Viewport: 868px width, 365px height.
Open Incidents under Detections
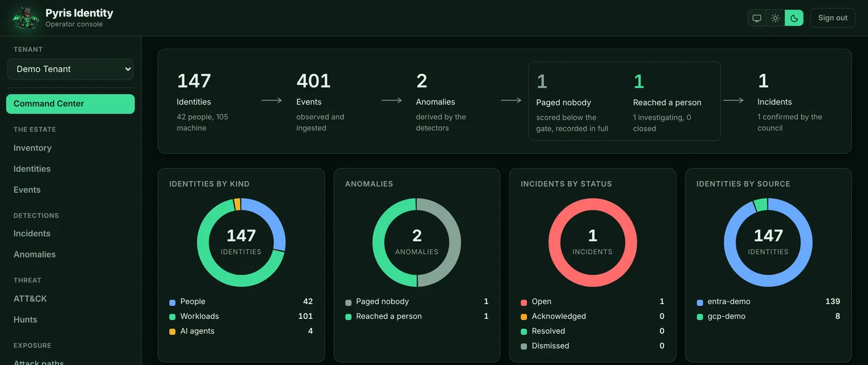tap(32, 233)
